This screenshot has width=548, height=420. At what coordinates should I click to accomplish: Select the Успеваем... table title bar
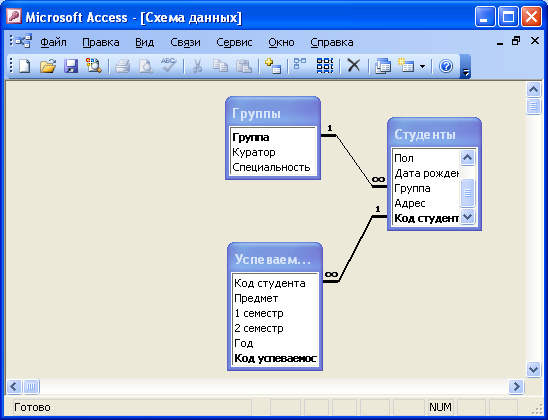pyautogui.click(x=275, y=259)
